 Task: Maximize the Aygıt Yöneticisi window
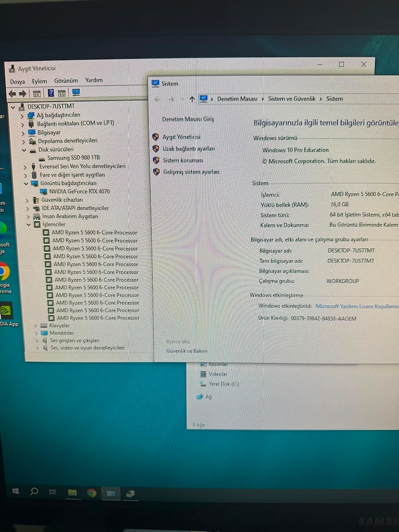point(342,64)
